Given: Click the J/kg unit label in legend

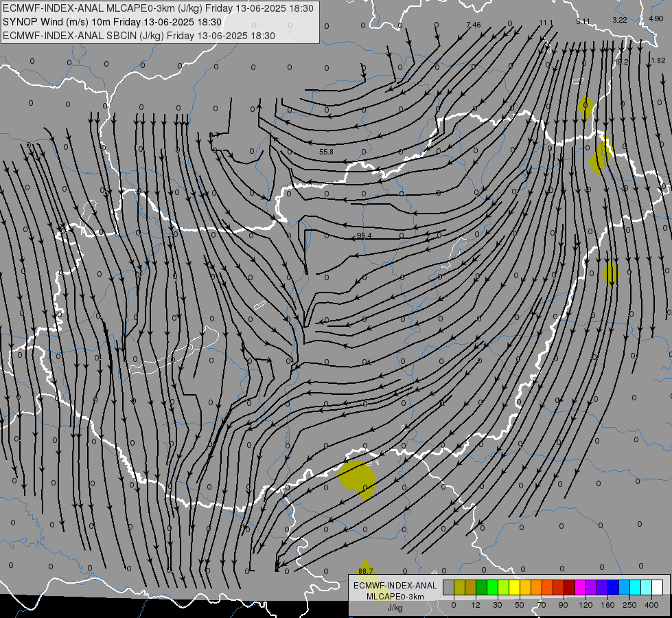Looking at the screenshot, I should (395, 608).
